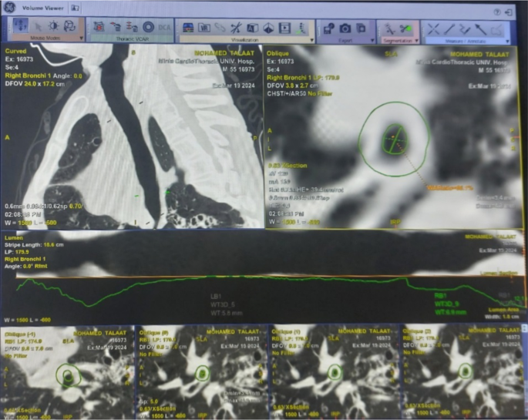This screenshot has height=420, width=528.
Task: Select the distance line measure tool
Action: 449,29
